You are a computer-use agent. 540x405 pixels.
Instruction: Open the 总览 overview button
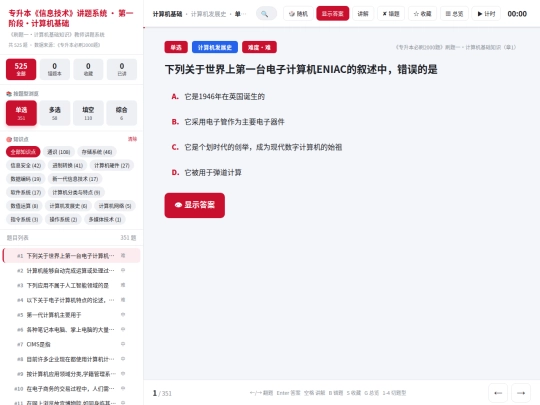(x=454, y=14)
